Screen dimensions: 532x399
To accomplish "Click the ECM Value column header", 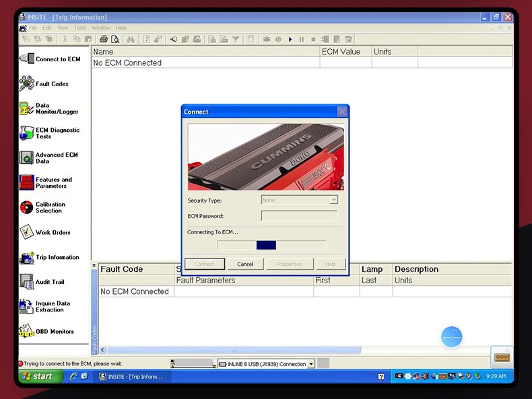I will pyautogui.click(x=345, y=52).
